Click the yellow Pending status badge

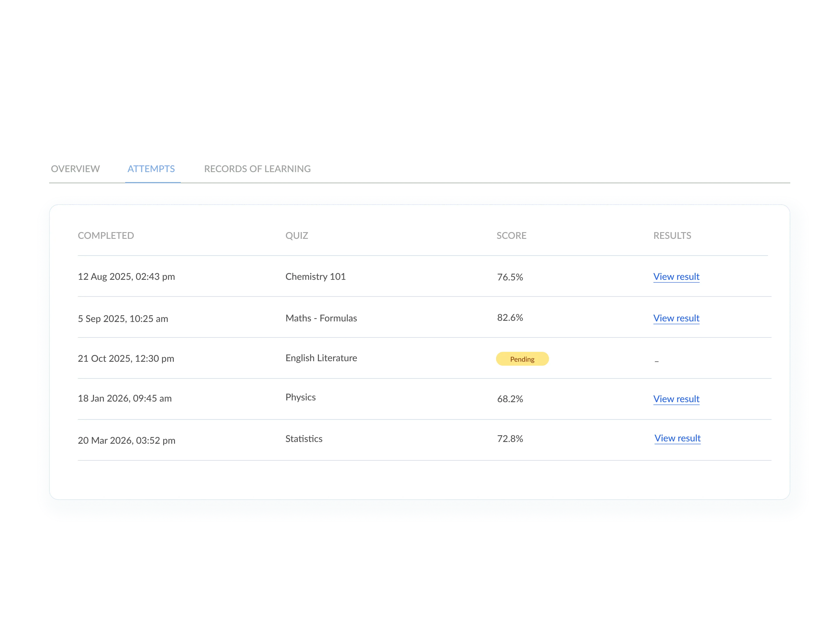point(522,359)
